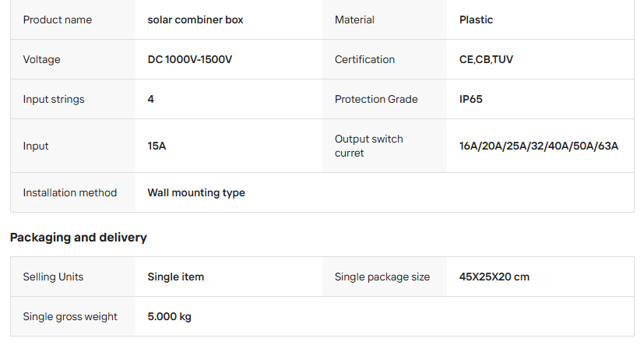Click the 'Output switch curret' label
Screen dimensions: 644x349
(368, 146)
